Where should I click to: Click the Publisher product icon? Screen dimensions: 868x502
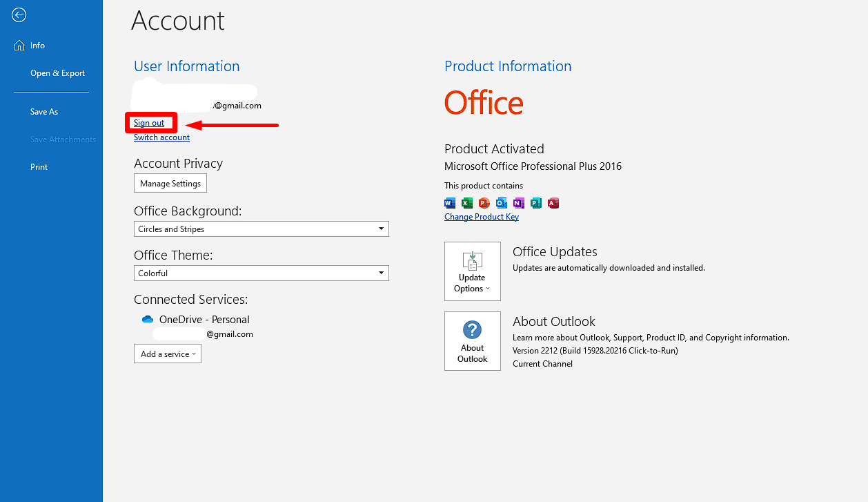[x=536, y=203]
